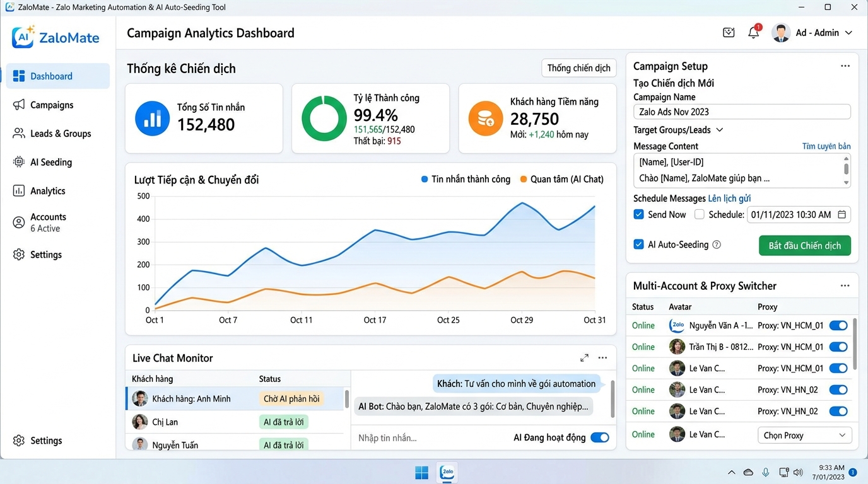
Task: Open the mail inbox icon in the header
Action: (x=729, y=33)
